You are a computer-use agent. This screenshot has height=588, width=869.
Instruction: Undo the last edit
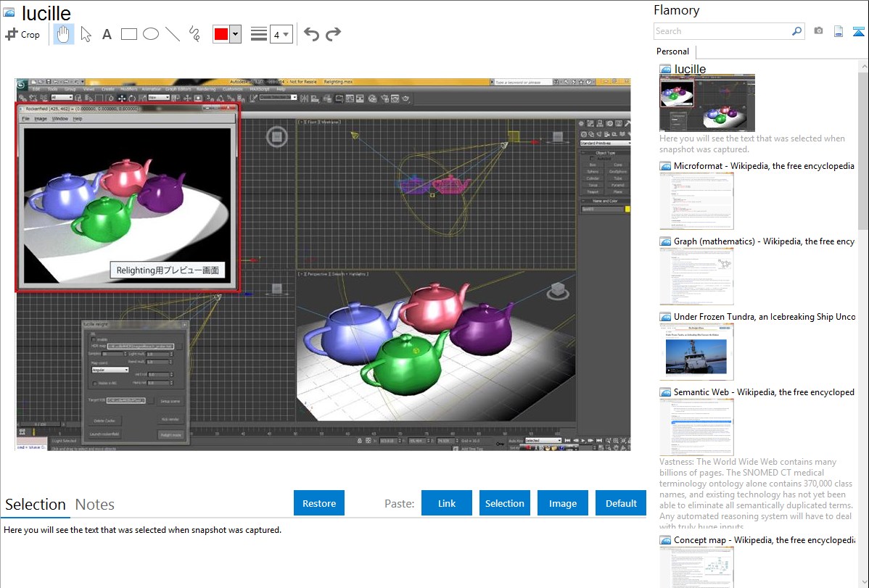point(311,34)
